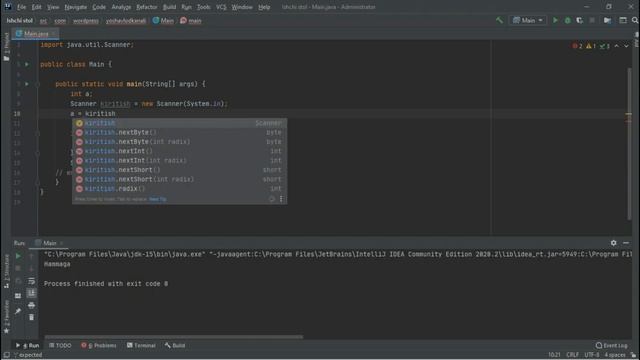
Task: Open the TODO tool window
Action: (x=60, y=345)
